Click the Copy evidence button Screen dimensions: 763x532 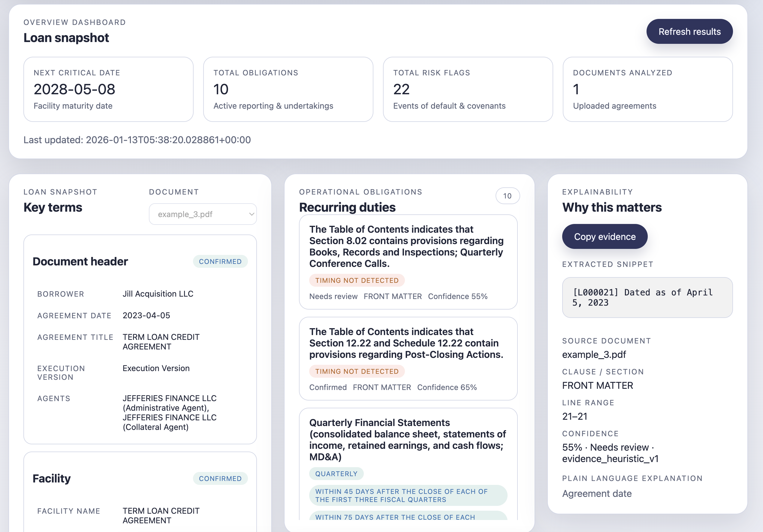click(x=605, y=237)
